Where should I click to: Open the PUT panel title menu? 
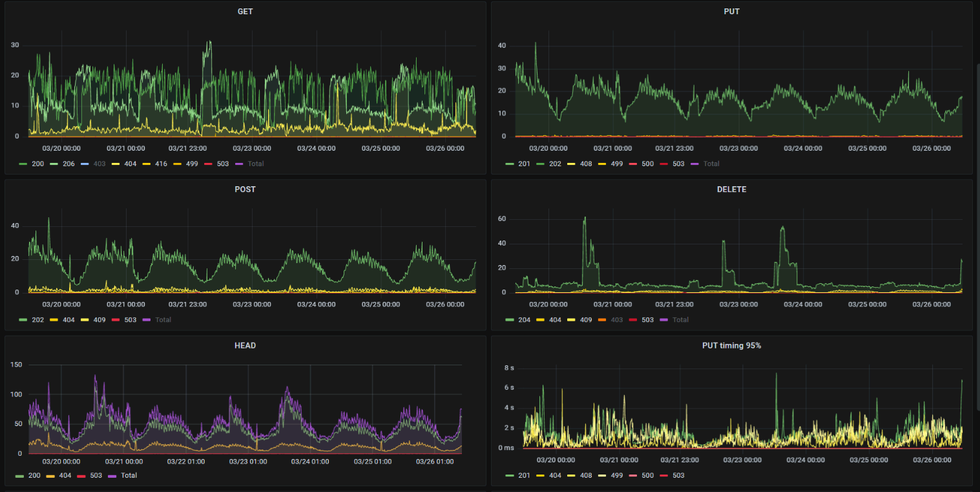pyautogui.click(x=731, y=12)
